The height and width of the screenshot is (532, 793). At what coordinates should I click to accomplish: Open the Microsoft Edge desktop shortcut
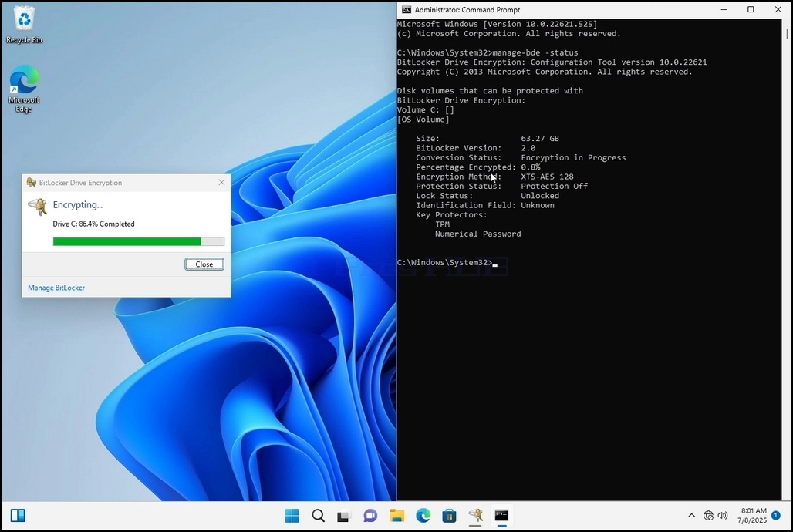24,89
